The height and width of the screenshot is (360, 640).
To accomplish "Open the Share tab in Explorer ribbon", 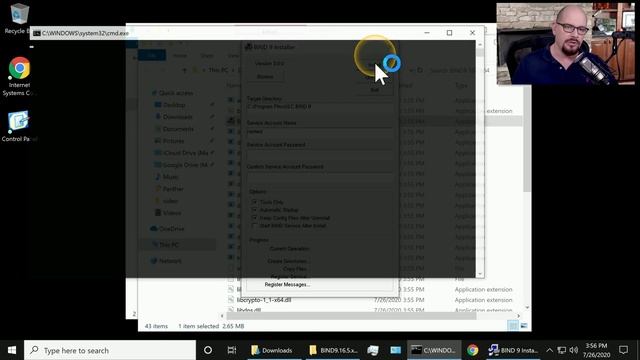I will tap(207, 55).
